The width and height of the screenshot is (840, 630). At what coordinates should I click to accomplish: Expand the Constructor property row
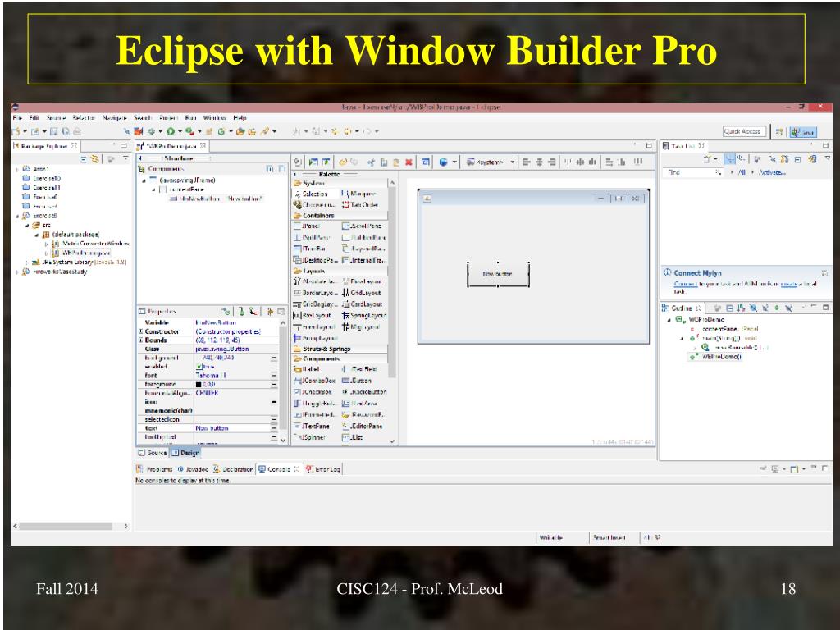(x=141, y=331)
